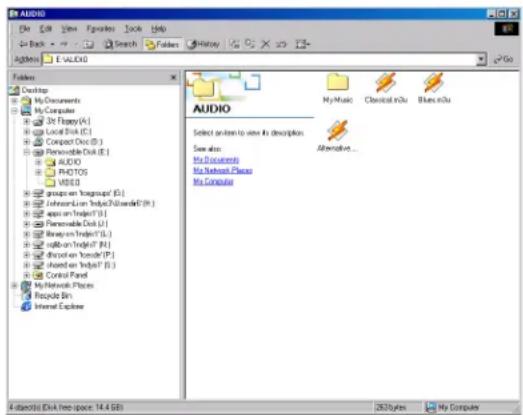Viewport: 523px width, 415px height.
Task: Open the Edit menu
Action: (x=46, y=29)
